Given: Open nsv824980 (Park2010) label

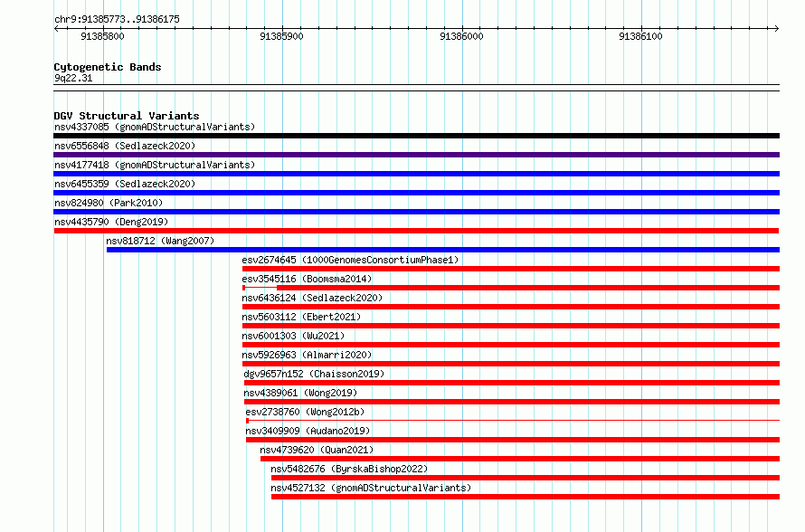Looking at the screenshot, I should click(109, 203).
